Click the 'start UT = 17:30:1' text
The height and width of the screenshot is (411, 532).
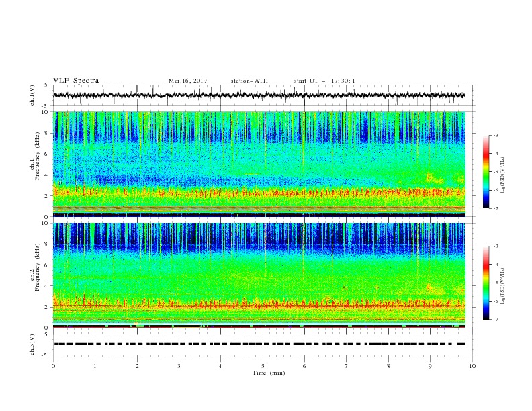pyautogui.click(x=324, y=81)
